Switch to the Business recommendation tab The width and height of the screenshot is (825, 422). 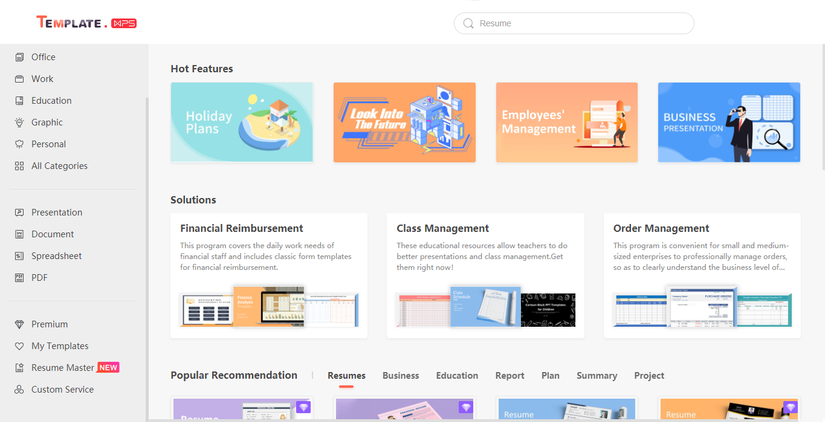400,376
